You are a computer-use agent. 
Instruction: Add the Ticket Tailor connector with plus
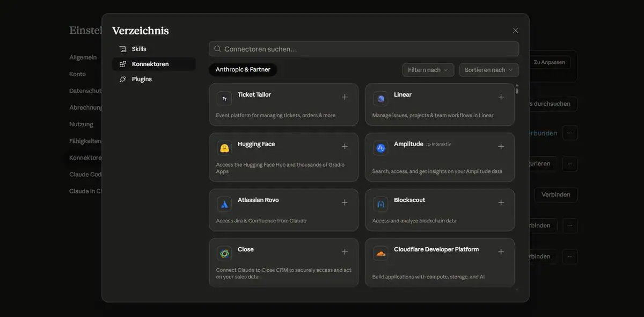(345, 97)
